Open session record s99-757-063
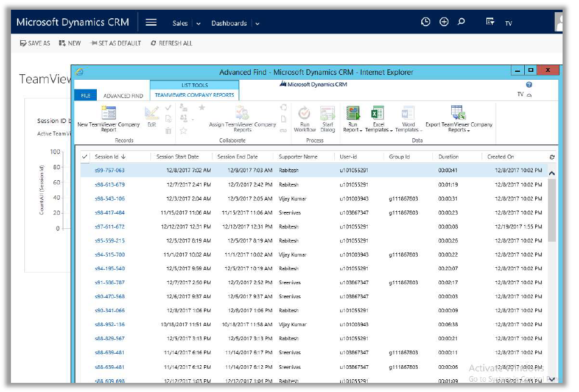Screen dimensions: 579x392 click(110, 170)
